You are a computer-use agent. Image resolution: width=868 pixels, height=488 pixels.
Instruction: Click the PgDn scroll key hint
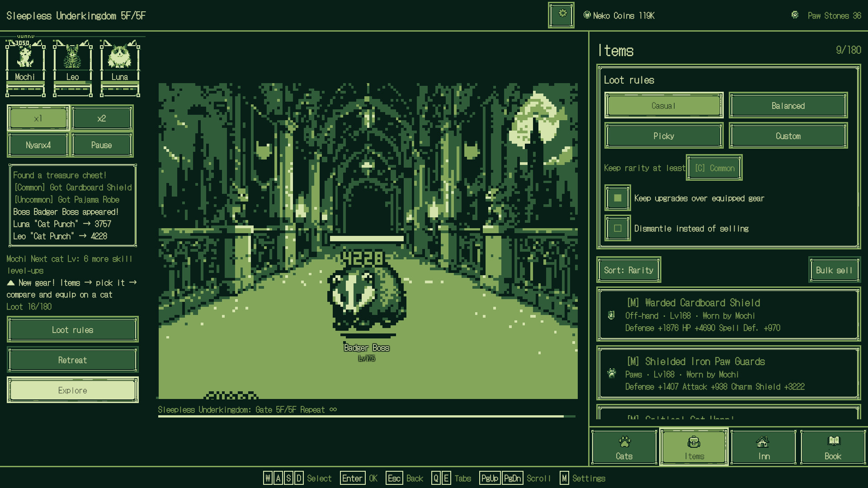point(512,478)
